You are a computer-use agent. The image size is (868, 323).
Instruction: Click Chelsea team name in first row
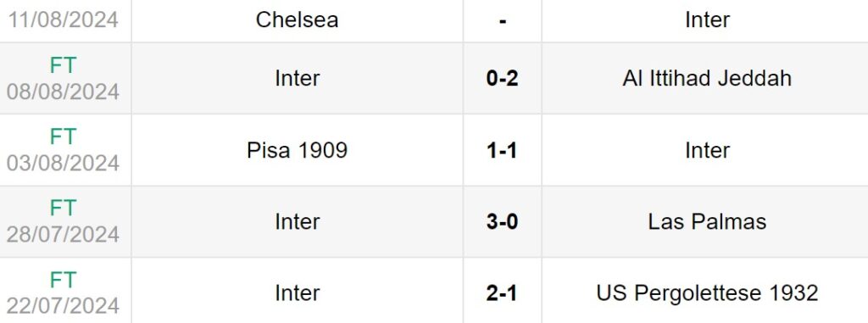pos(297,20)
